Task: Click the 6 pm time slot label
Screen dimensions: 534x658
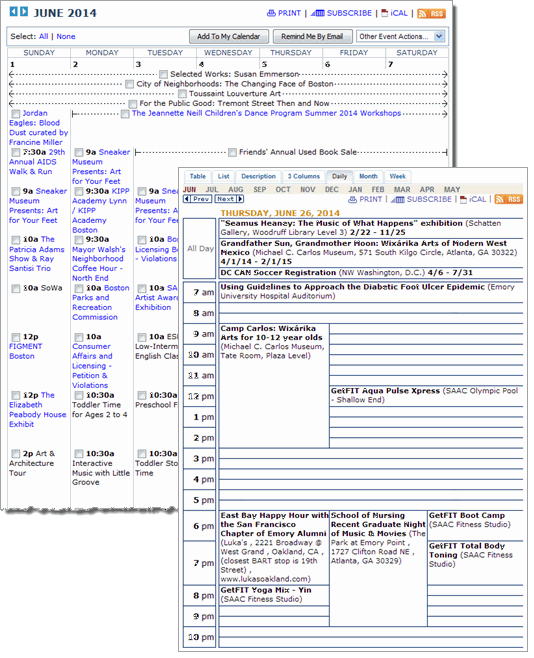Action: (x=203, y=526)
